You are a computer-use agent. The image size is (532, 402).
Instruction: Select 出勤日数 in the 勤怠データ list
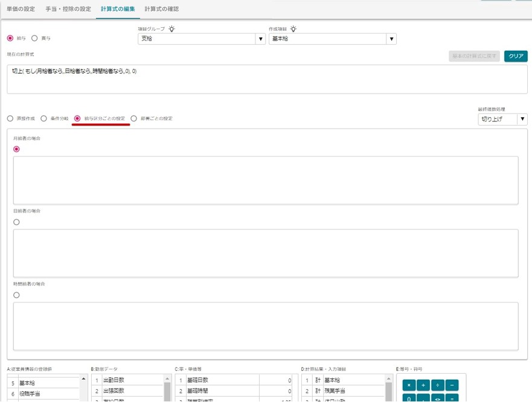(x=127, y=380)
